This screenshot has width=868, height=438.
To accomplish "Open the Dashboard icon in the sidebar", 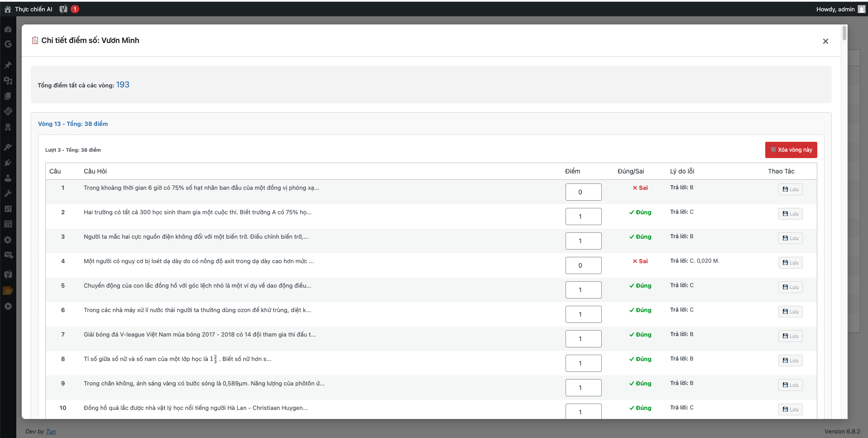I will coord(8,29).
